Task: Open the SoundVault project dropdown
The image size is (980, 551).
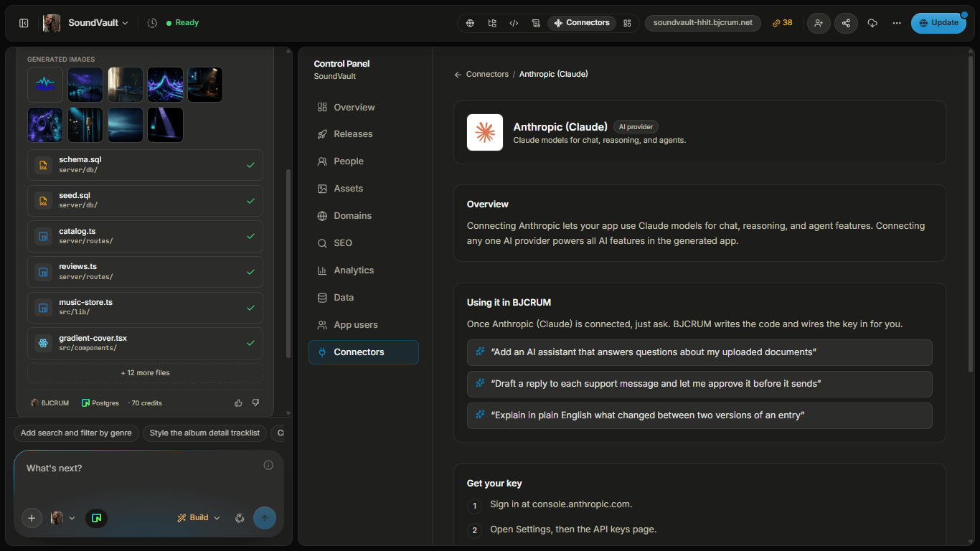Action: point(98,23)
